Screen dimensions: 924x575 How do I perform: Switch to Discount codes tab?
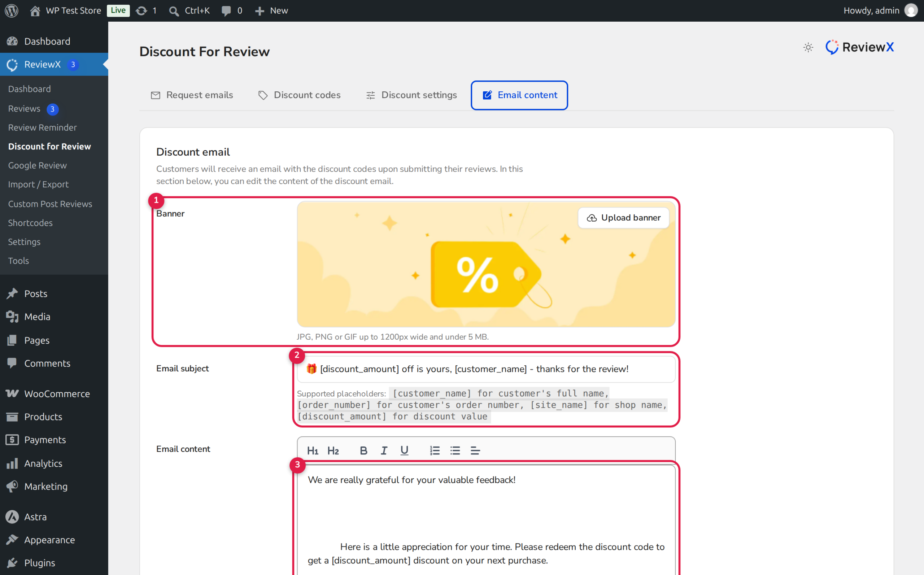click(x=299, y=95)
